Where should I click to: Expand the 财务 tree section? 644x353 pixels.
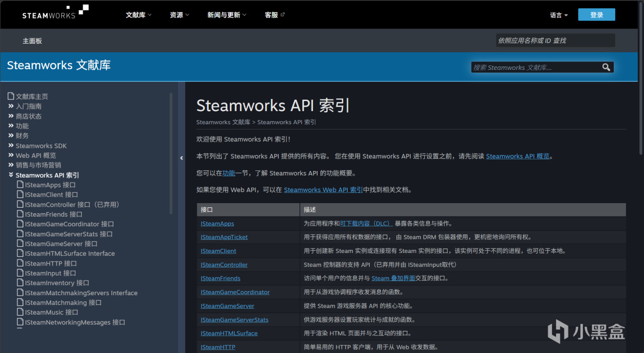(x=11, y=135)
